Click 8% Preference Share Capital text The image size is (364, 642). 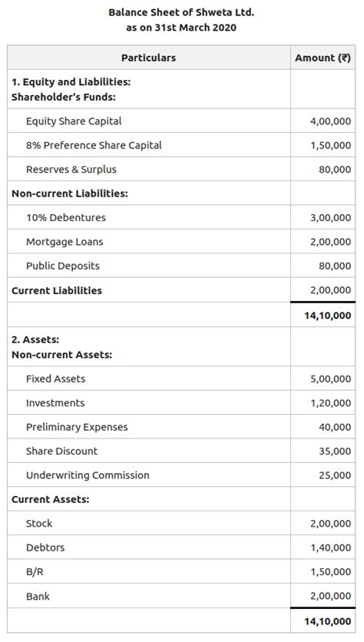[94, 145]
